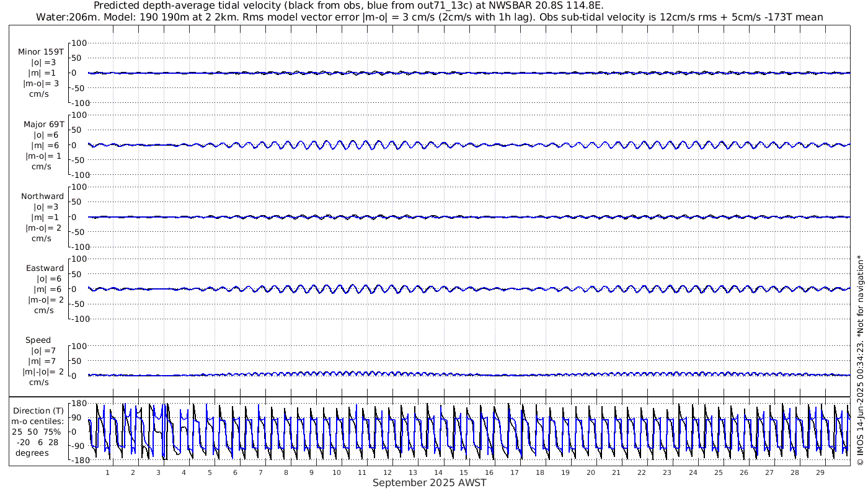The height and width of the screenshot is (496, 868).
Task: Click the 'Minor 159T' panel label
Action: pos(41,52)
